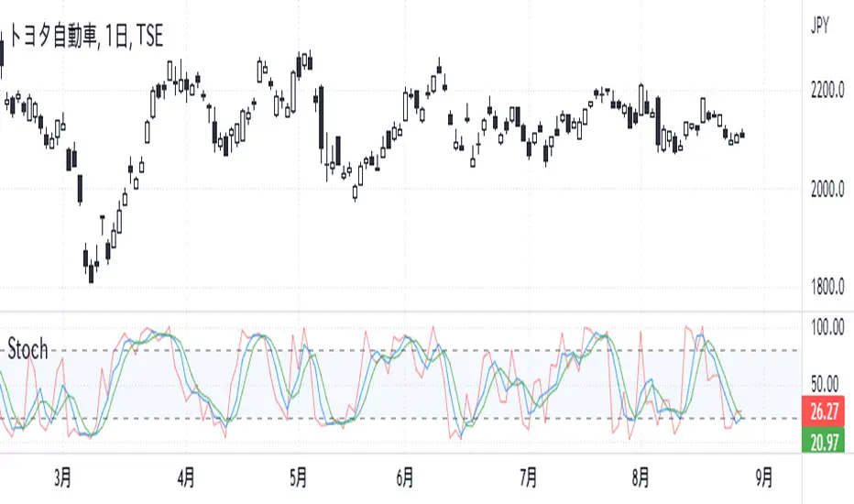
Task: Click the green 20.97 value tag
Action: [x=824, y=440]
